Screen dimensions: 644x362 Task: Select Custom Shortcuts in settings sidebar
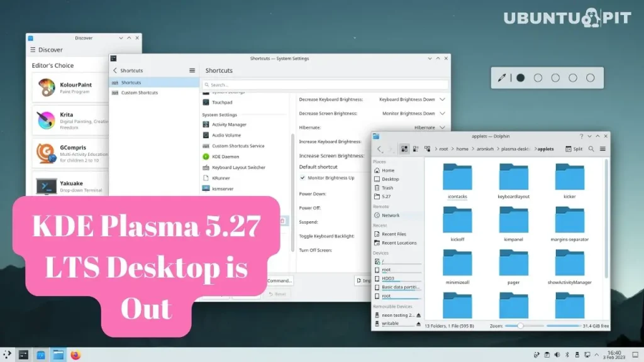pyautogui.click(x=154, y=93)
